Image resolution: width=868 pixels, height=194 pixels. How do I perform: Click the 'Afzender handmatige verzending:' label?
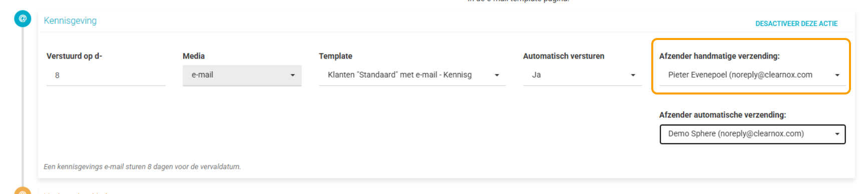point(719,56)
